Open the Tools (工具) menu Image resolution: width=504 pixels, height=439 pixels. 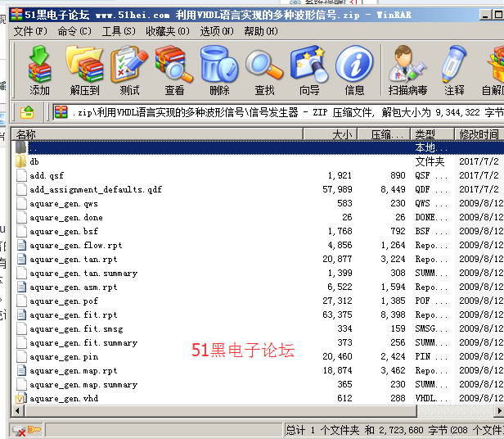119,31
